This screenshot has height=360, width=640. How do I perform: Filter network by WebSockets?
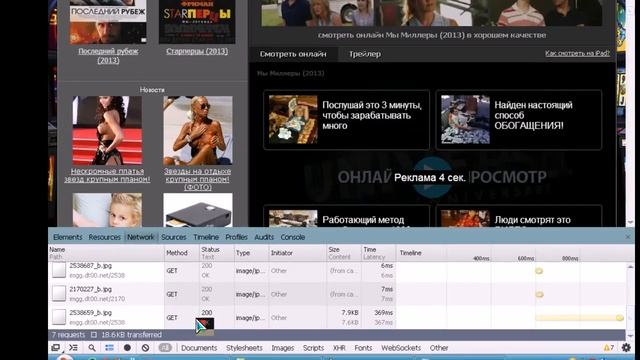coord(401,348)
